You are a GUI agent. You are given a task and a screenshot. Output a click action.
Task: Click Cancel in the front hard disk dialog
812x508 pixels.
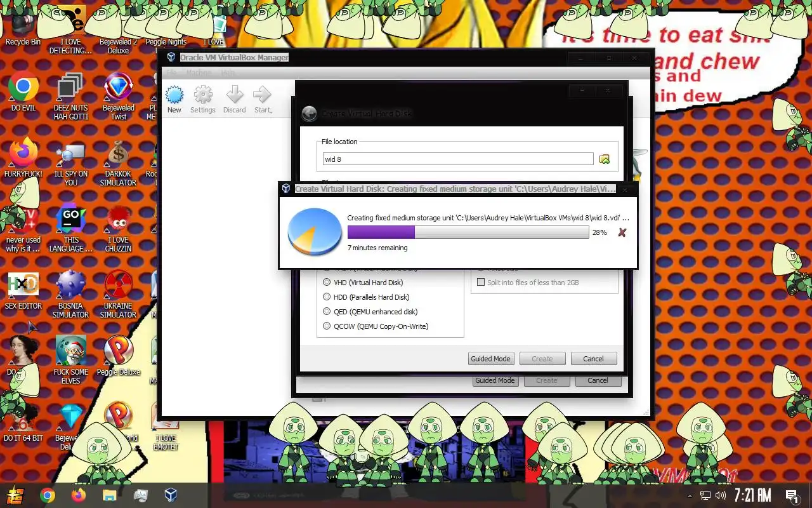click(594, 359)
